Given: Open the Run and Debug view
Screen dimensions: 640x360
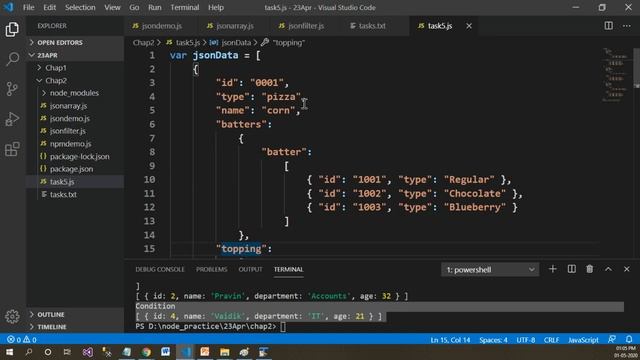Looking at the screenshot, I should pos(12,119).
